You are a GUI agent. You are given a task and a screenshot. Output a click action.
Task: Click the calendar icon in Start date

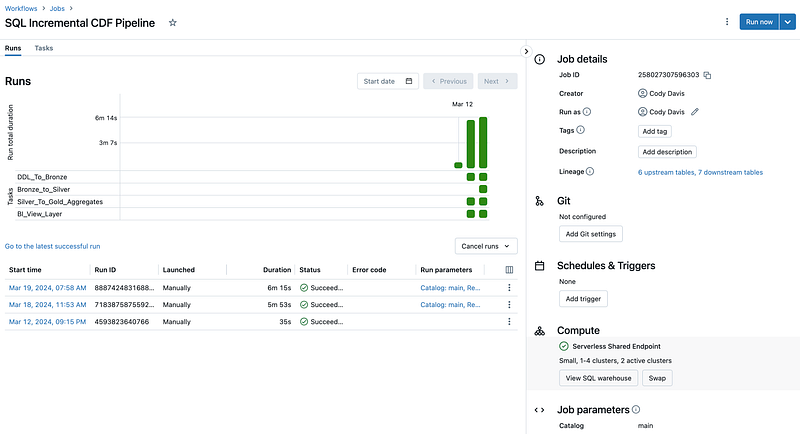[409, 81]
